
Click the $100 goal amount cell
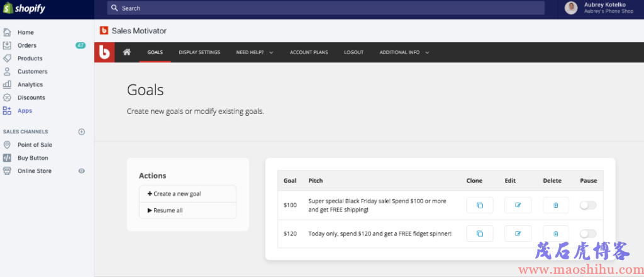pos(290,205)
